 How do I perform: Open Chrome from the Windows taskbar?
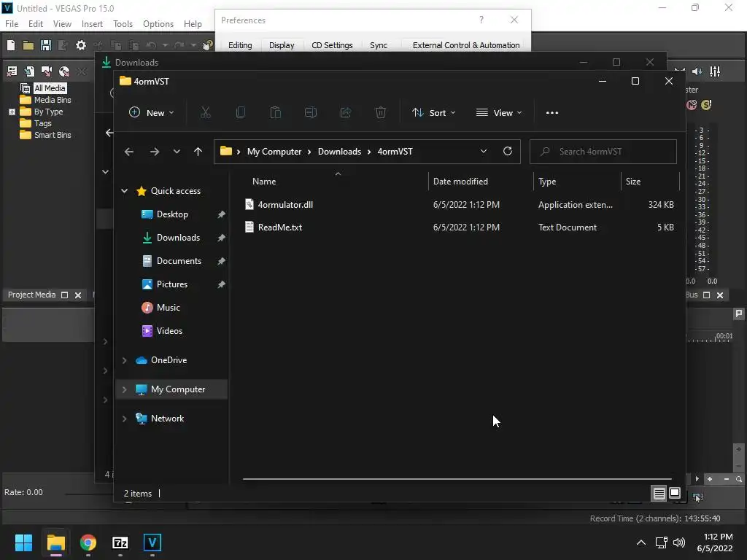tap(88, 542)
